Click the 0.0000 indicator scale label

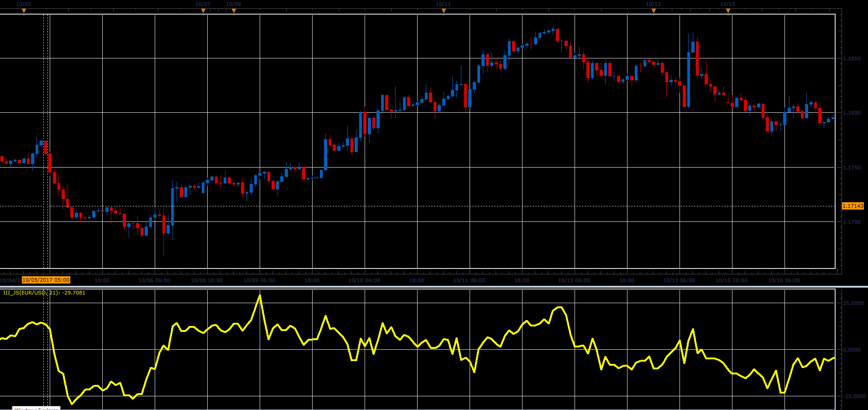coord(853,350)
